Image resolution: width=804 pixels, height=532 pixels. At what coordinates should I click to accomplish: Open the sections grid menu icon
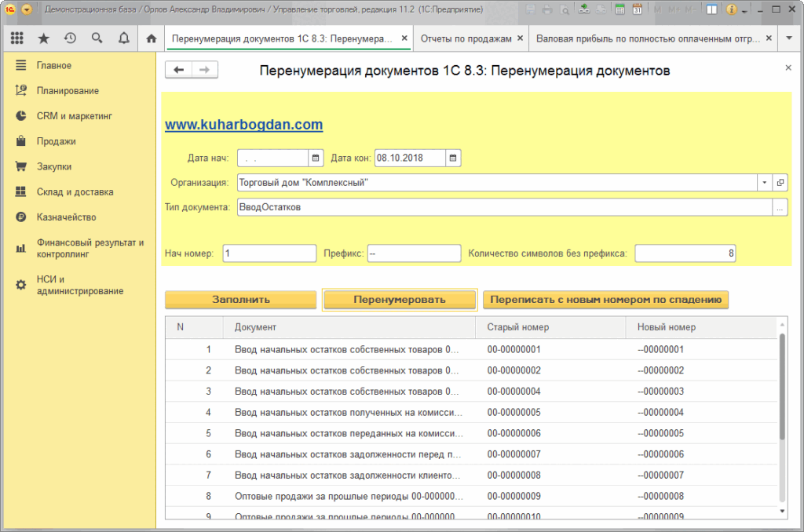point(17,38)
